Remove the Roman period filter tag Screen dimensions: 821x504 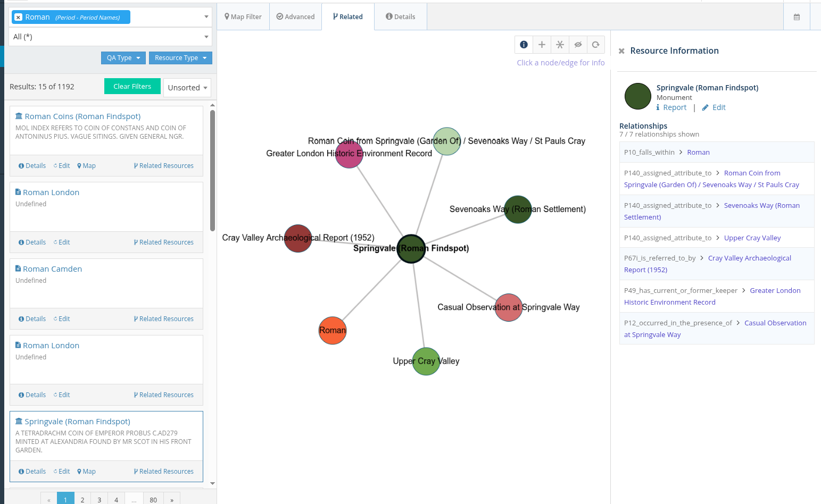click(x=18, y=18)
